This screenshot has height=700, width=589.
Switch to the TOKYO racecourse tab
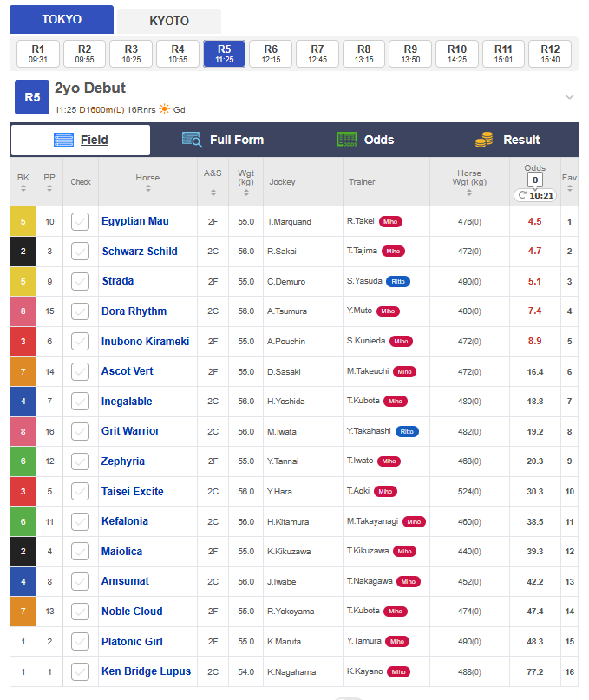click(x=62, y=20)
